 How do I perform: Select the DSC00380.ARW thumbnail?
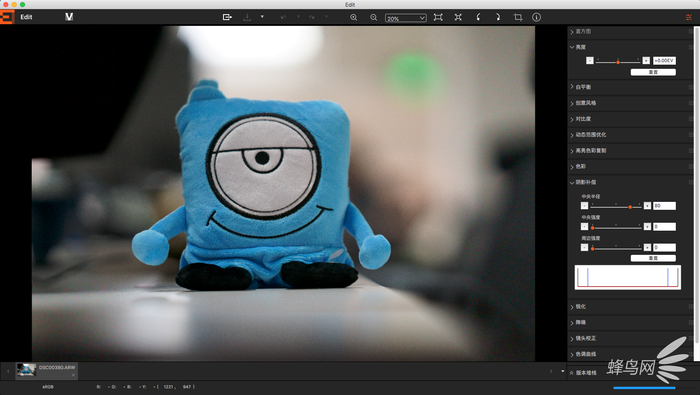pos(46,370)
